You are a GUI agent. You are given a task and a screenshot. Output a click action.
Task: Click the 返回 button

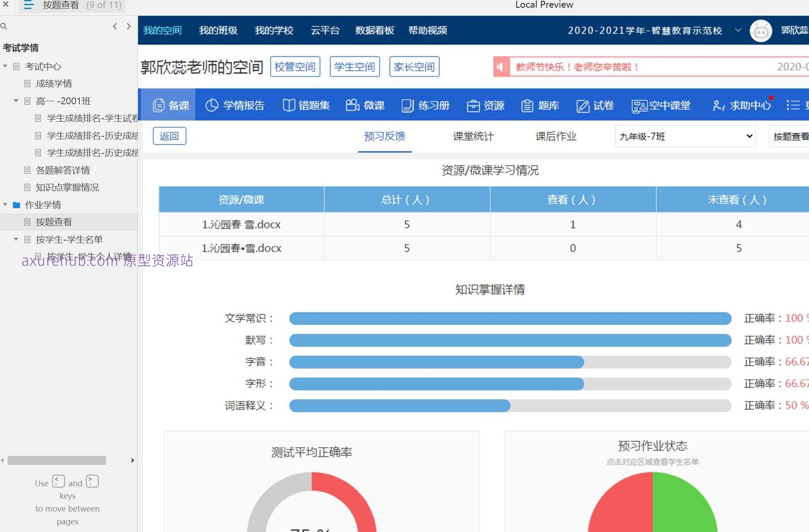[x=169, y=135]
